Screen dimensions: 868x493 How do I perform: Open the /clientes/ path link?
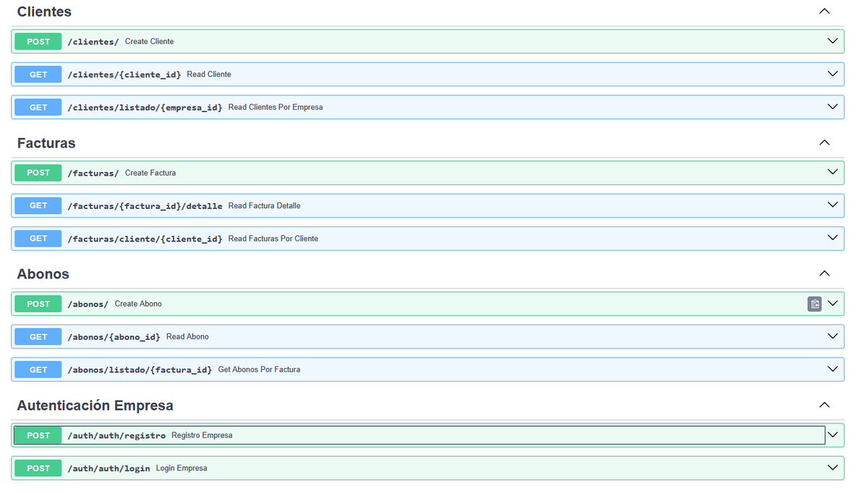(93, 42)
